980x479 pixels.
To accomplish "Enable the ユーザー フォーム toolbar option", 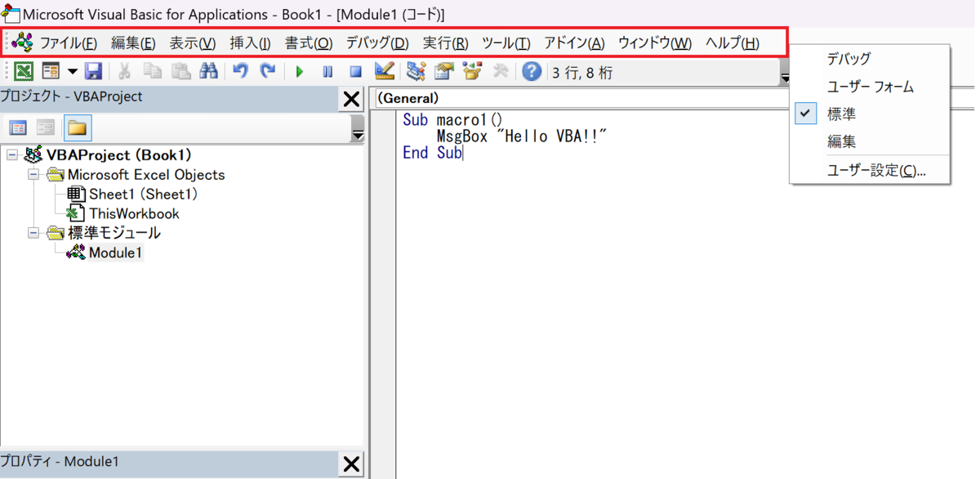I will (x=870, y=87).
